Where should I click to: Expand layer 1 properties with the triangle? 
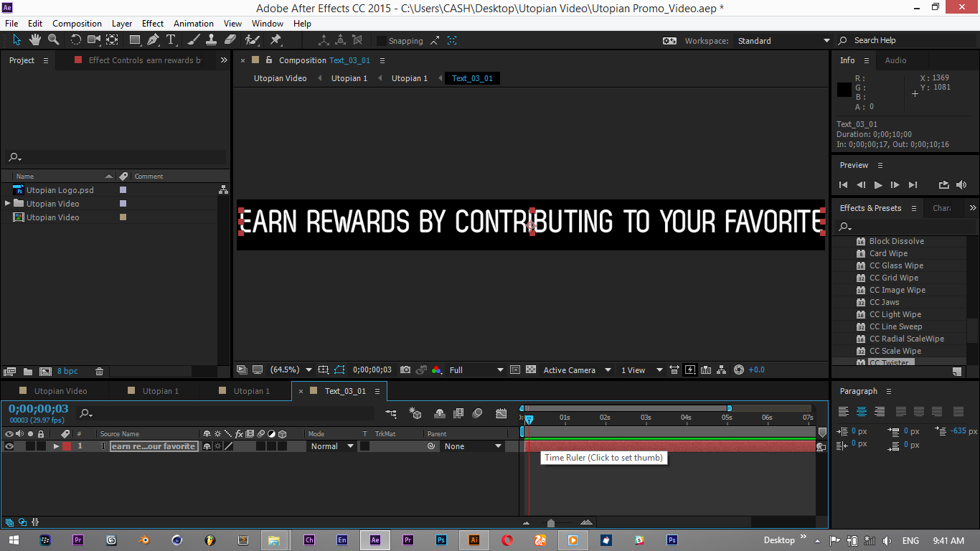56,446
